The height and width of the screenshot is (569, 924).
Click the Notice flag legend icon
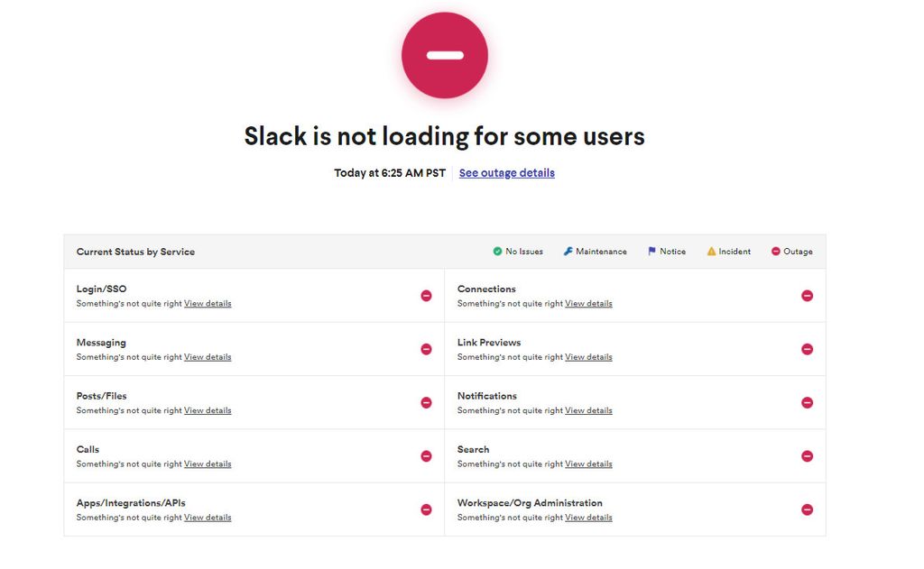pyautogui.click(x=650, y=251)
